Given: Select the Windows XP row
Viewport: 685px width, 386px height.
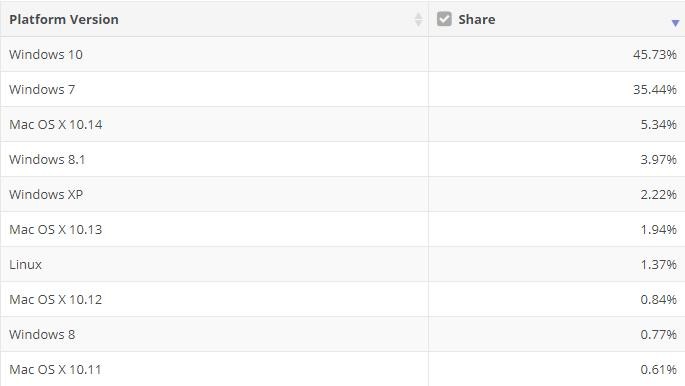Looking at the screenshot, I should point(342,194).
